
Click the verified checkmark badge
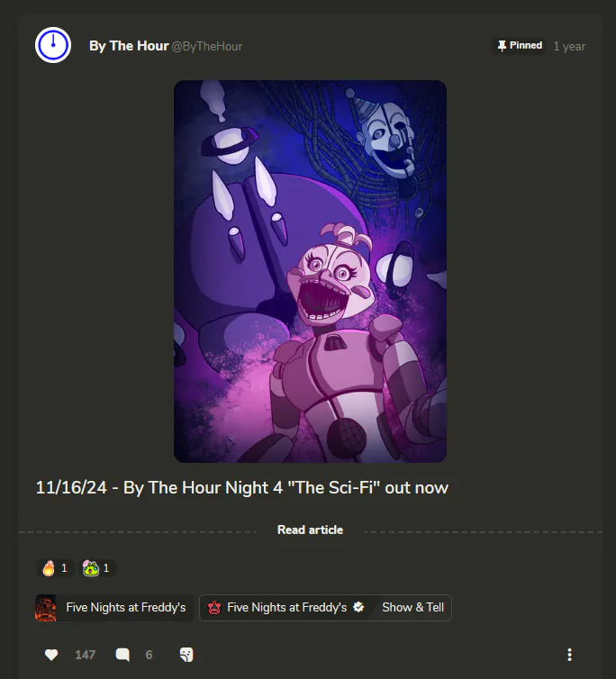(358, 607)
